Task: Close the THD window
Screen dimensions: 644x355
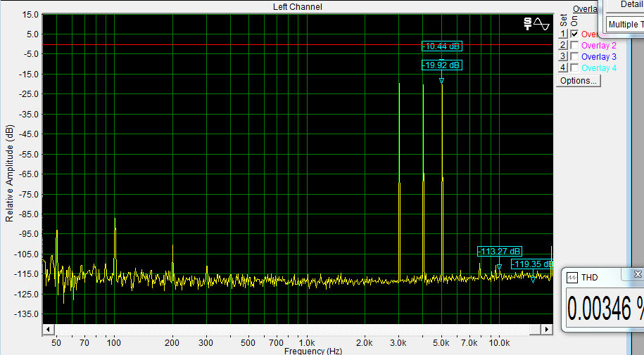Action: pos(638,274)
